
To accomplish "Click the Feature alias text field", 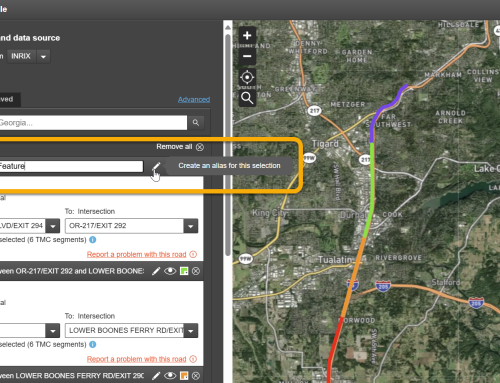I will click(x=71, y=166).
